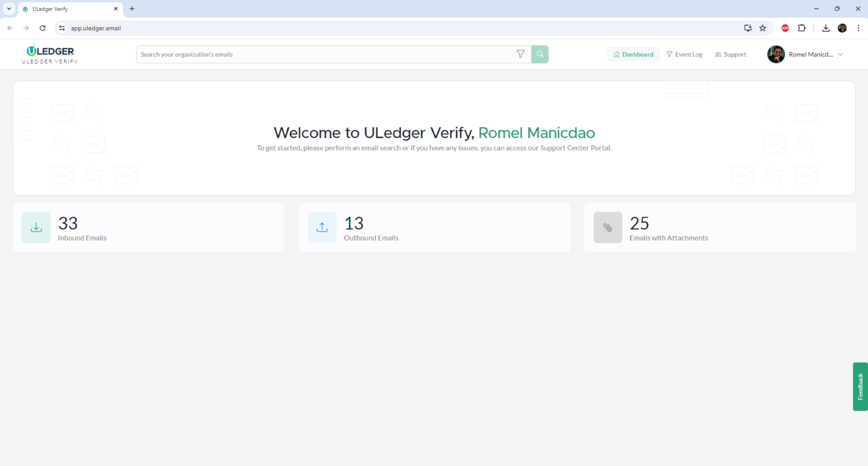
Task: Select the 25 attachments count
Action: click(639, 223)
